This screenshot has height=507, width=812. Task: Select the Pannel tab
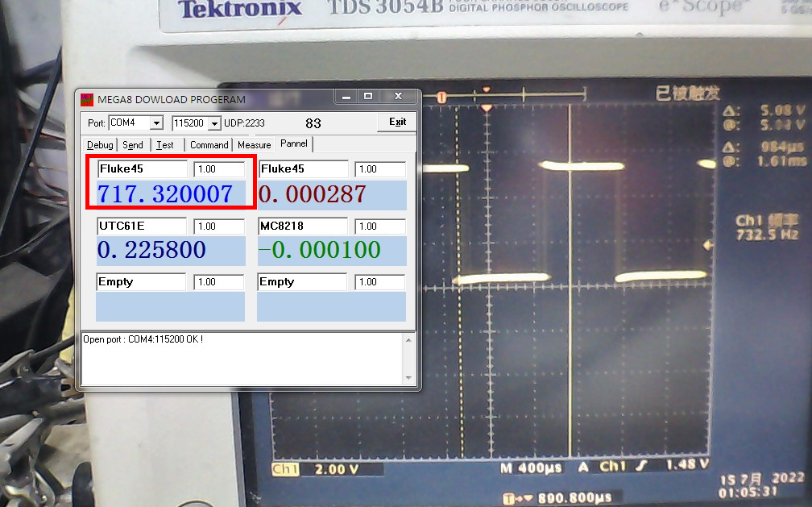[293, 144]
